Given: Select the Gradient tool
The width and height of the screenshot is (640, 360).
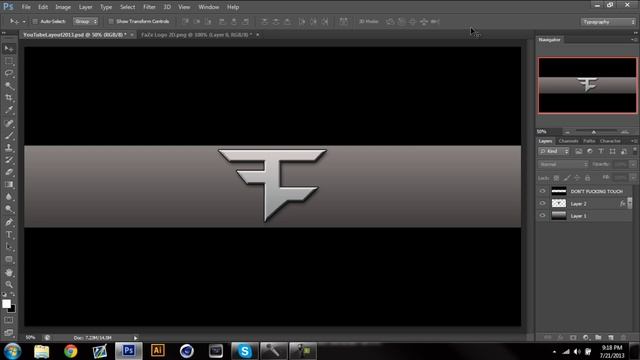Looking at the screenshot, I should coord(9,184).
